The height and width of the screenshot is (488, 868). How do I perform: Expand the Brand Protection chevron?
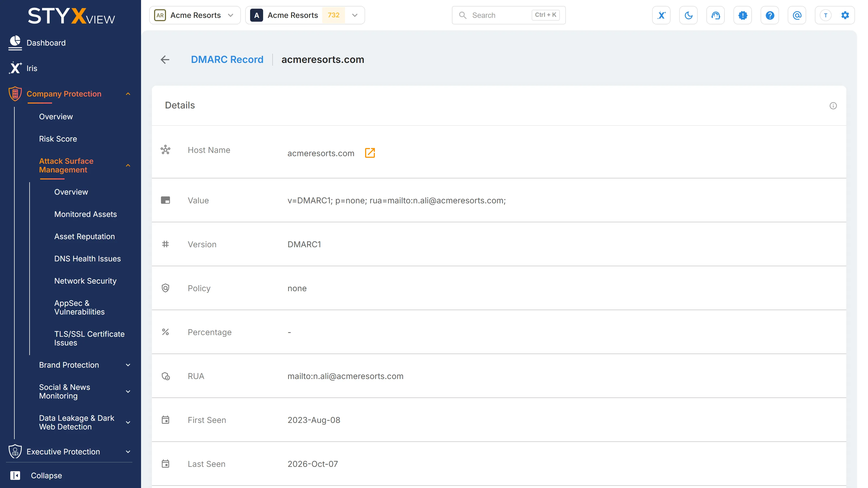[x=128, y=365]
